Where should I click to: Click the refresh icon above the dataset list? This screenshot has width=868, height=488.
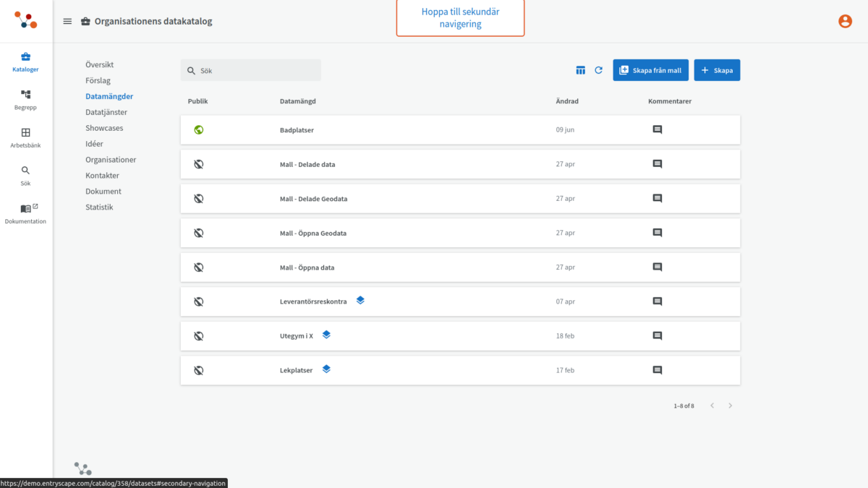point(598,70)
